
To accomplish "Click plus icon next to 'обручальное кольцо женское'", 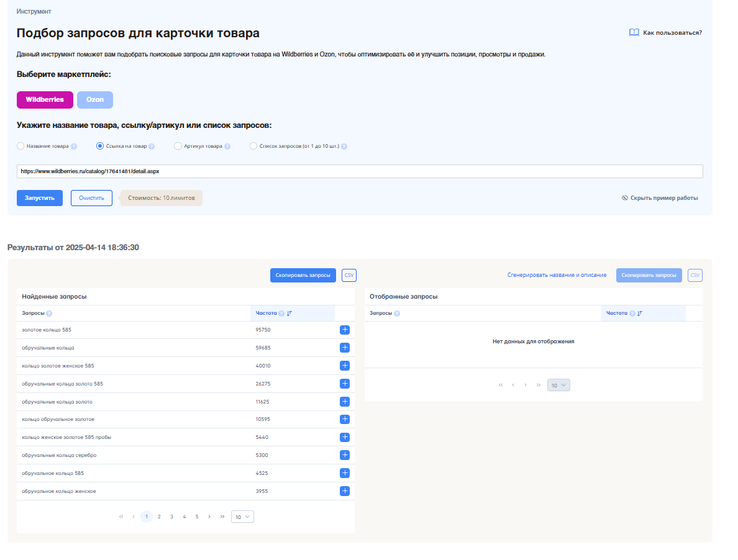I will pyautogui.click(x=345, y=491).
